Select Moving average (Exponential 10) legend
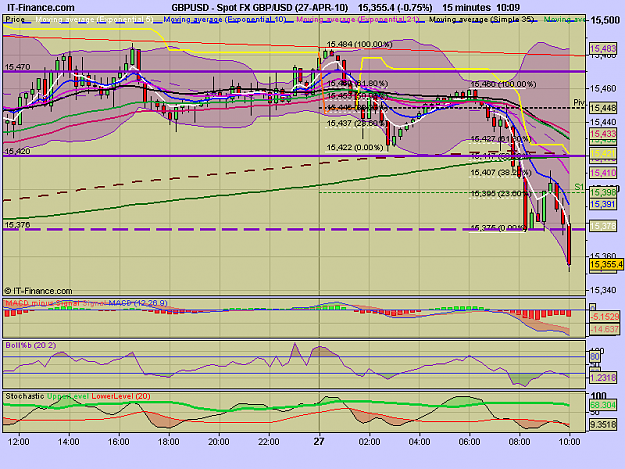The image size is (625, 469). [224, 19]
